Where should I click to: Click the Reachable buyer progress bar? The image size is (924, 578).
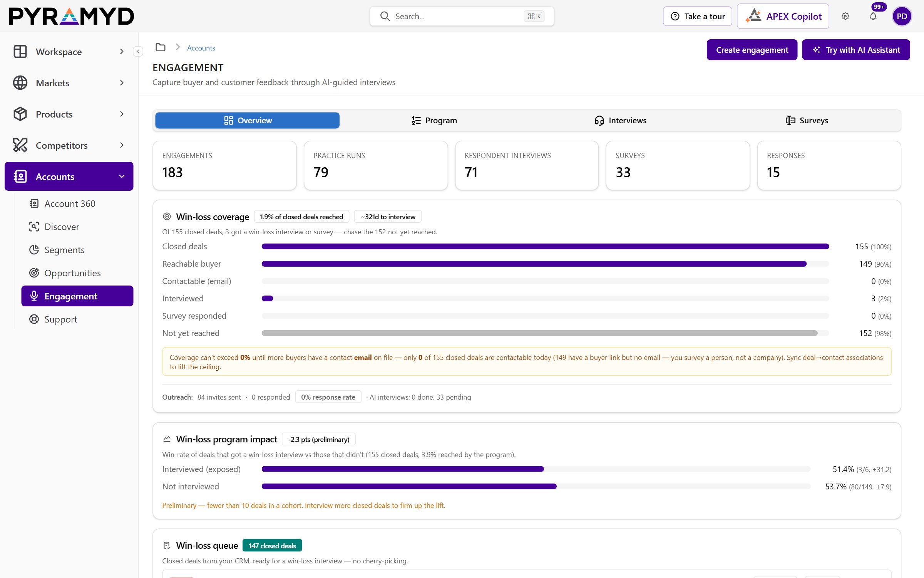point(545,264)
